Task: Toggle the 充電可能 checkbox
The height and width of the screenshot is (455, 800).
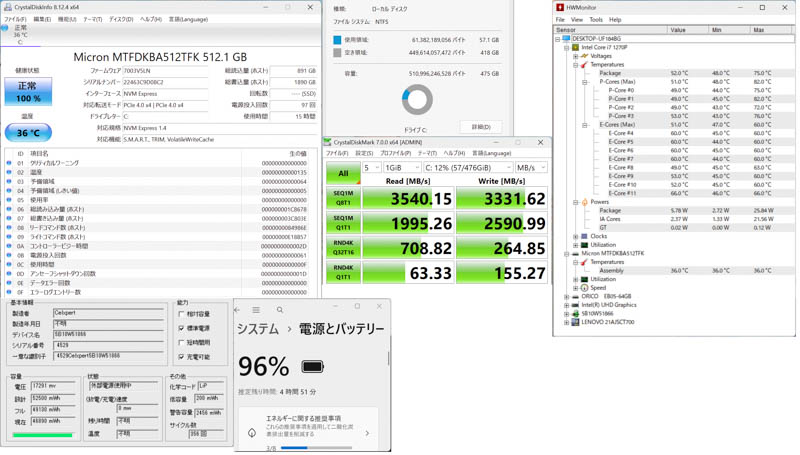Action: (181, 357)
